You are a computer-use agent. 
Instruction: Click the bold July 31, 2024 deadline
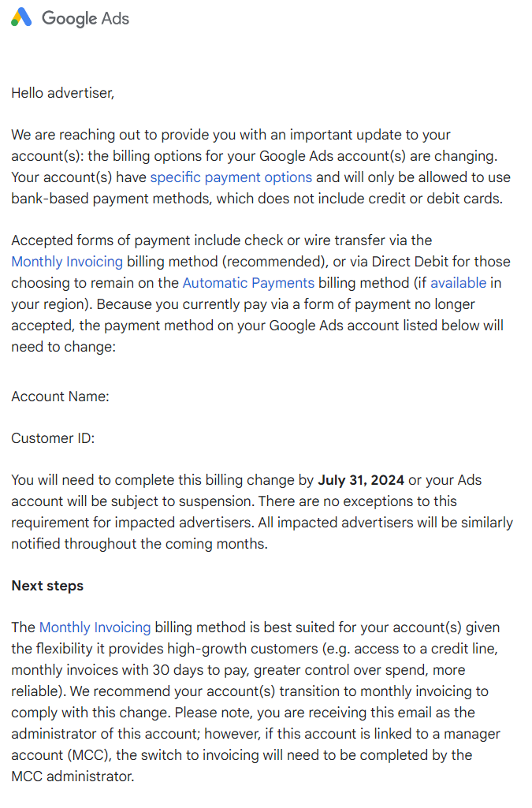point(361,480)
